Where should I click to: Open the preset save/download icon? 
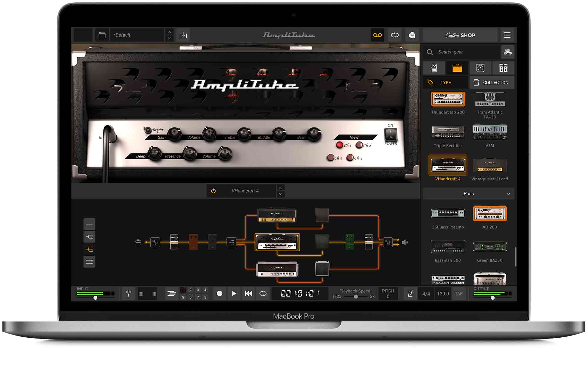click(184, 35)
